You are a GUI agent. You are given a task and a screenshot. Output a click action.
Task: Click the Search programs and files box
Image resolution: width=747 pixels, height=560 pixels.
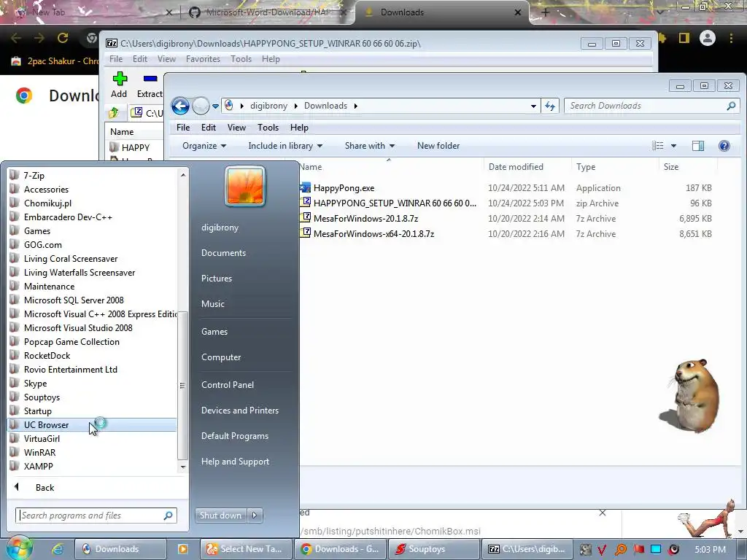[x=96, y=516]
